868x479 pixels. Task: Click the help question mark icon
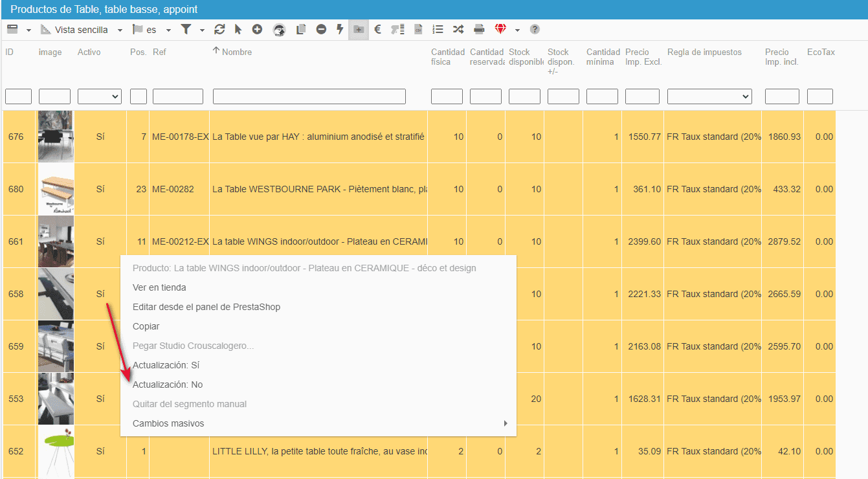tap(535, 30)
